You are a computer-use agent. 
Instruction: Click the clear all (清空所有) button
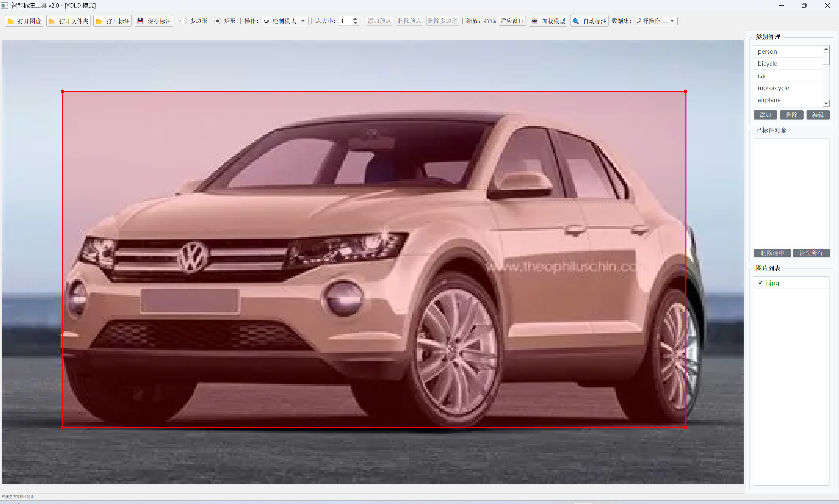(x=811, y=253)
